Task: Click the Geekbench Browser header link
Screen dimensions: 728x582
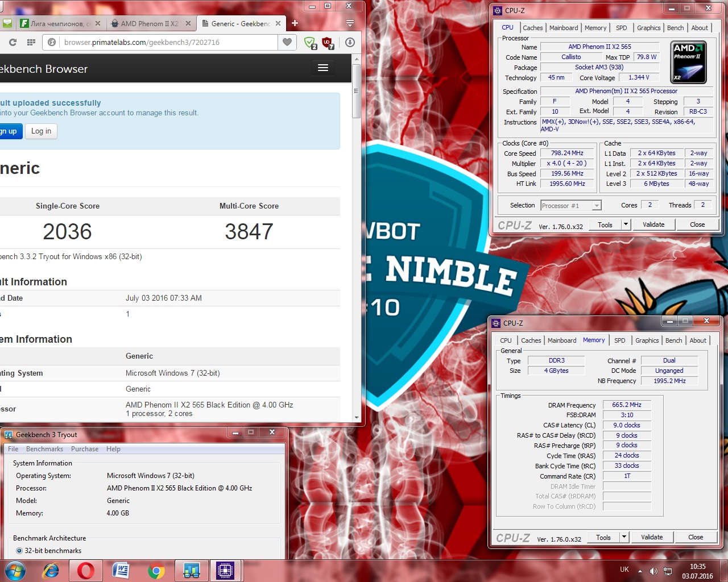Action: point(44,69)
